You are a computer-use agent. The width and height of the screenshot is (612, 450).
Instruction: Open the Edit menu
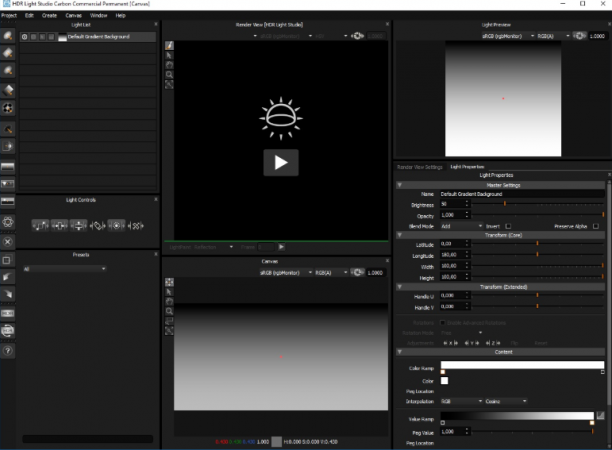(x=29, y=16)
